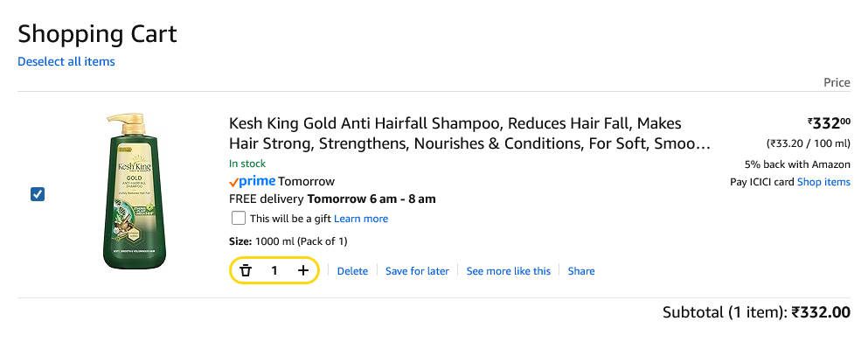Click the ₹332 item price
This screenshot has height=356, width=868.
coord(828,124)
